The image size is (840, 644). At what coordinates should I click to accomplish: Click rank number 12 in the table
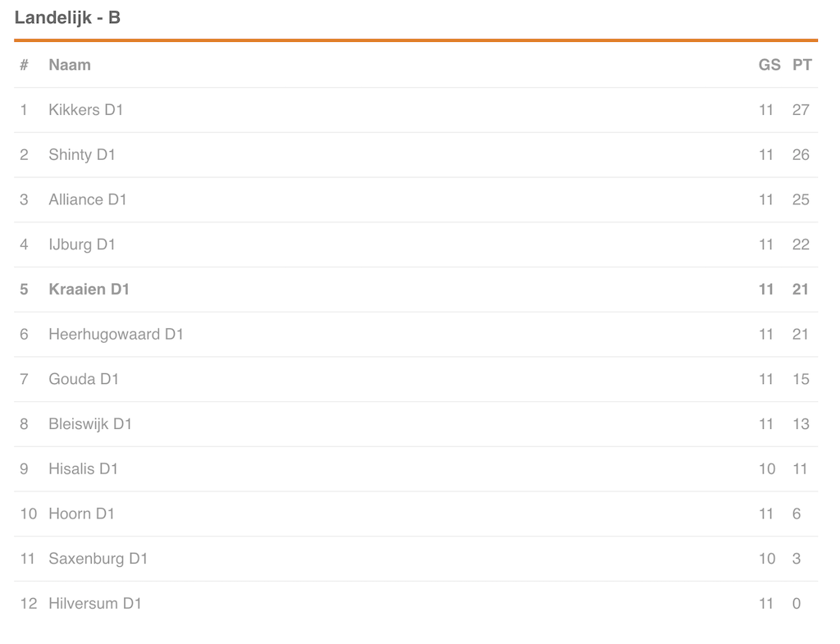[x=29, y=604]
